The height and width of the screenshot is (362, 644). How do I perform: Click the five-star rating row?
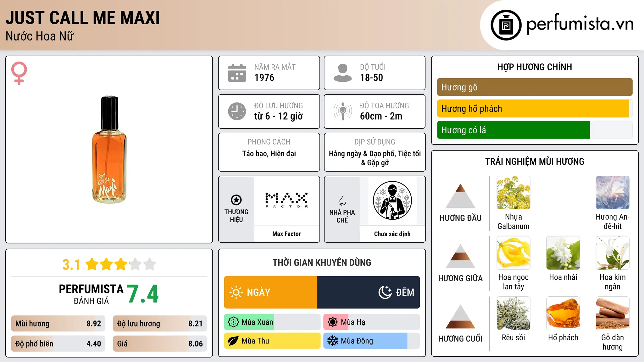tap(121, 264)
